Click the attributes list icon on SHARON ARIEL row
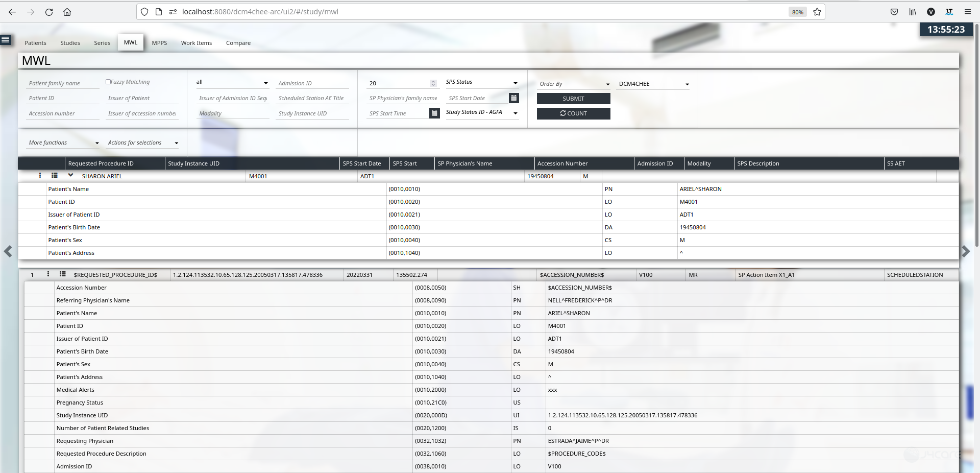 pyautogui.click(x=55, y=176)
